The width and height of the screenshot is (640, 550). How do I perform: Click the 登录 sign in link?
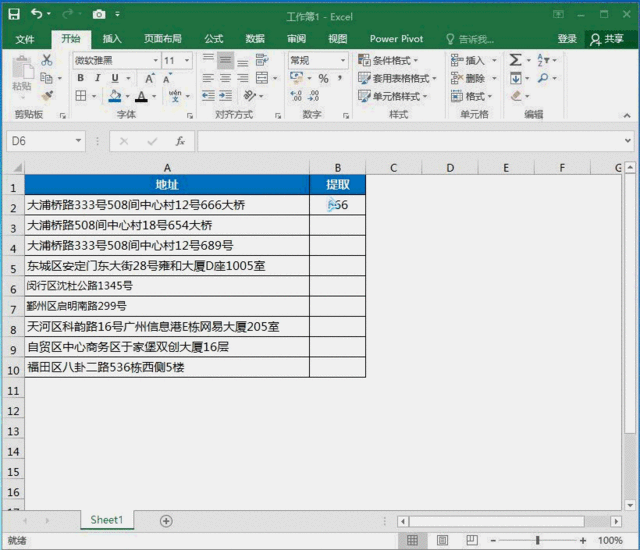[x=567, y=39]
